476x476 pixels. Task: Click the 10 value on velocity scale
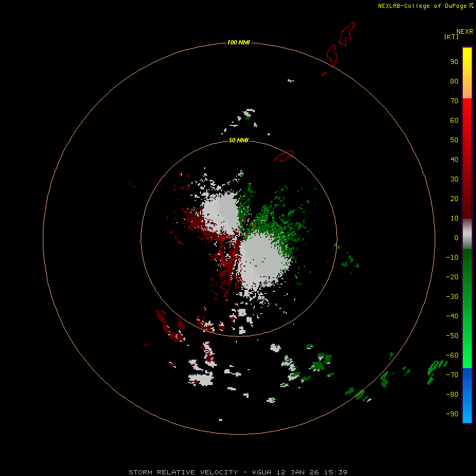(x=454, y=218)
